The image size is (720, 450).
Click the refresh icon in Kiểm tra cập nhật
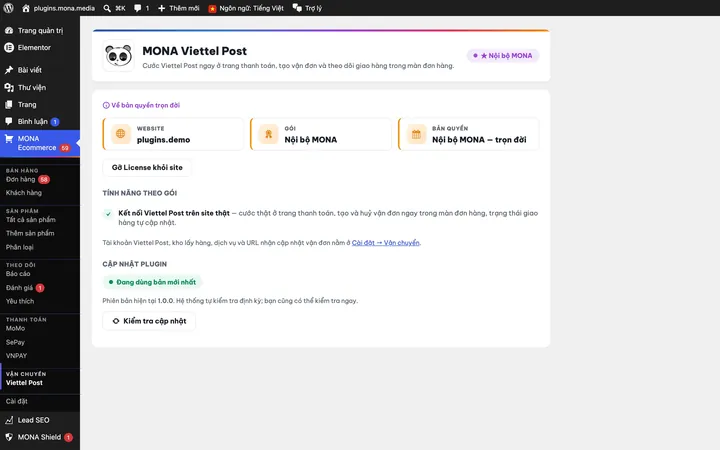coord(116,321)
